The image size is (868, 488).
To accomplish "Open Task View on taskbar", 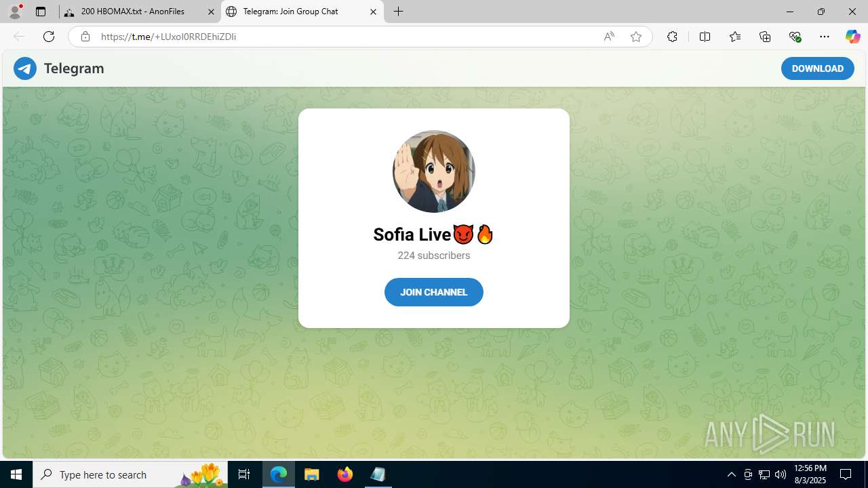I will click(x=244, y=474).
